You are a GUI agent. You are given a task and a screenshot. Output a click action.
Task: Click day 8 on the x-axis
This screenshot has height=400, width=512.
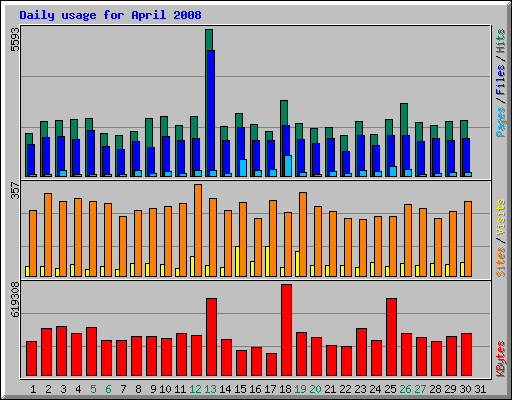(138, 389)
